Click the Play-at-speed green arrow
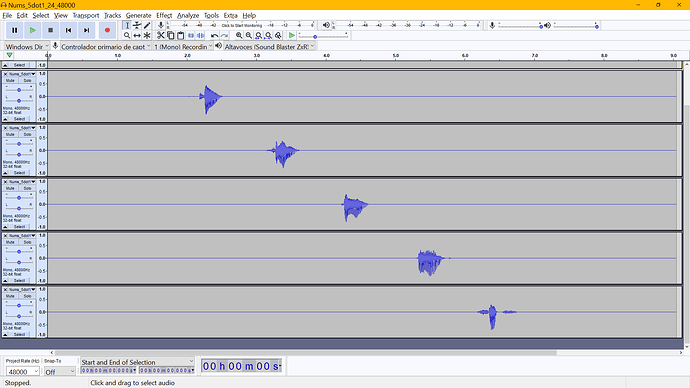This screenshot has height=388, width=690. [x=291, y=36]
